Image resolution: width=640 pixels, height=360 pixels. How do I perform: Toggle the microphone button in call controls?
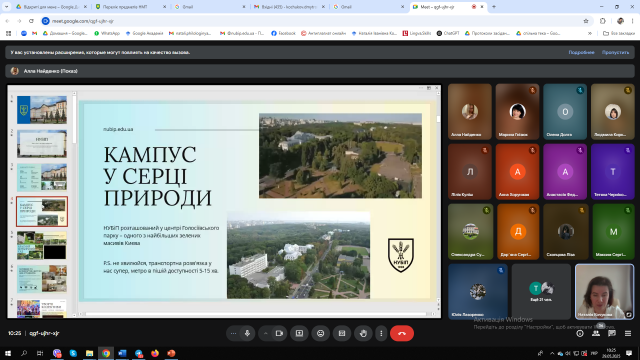tap(247, 333)
